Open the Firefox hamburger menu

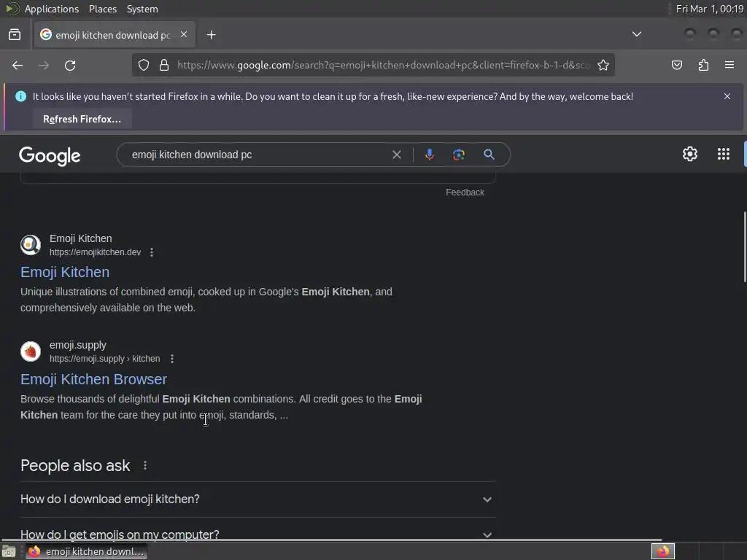tap(729, 65)
